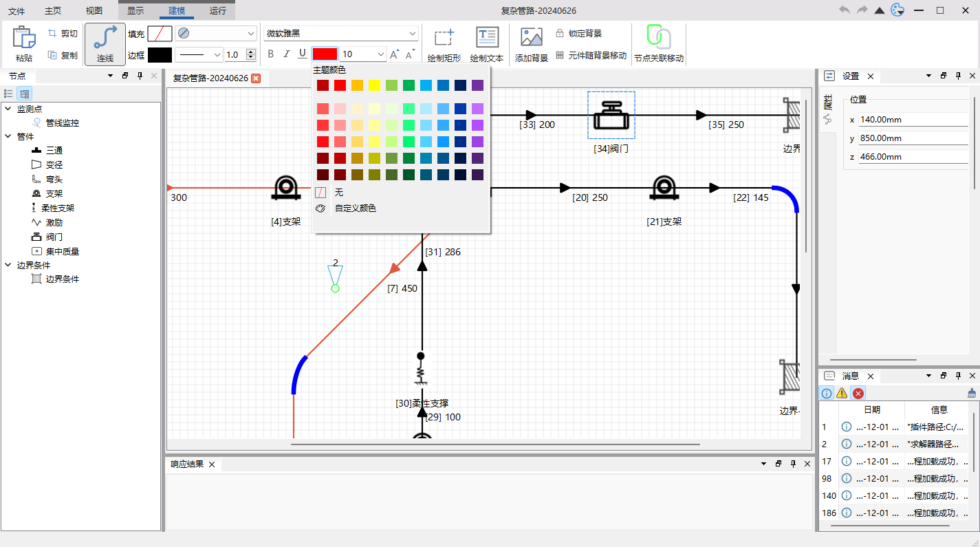Image resolution: width=980 pixels, height=547 pixels.
Task: Select the 集中质量 lumped mass tool
Action: (61, 251)
